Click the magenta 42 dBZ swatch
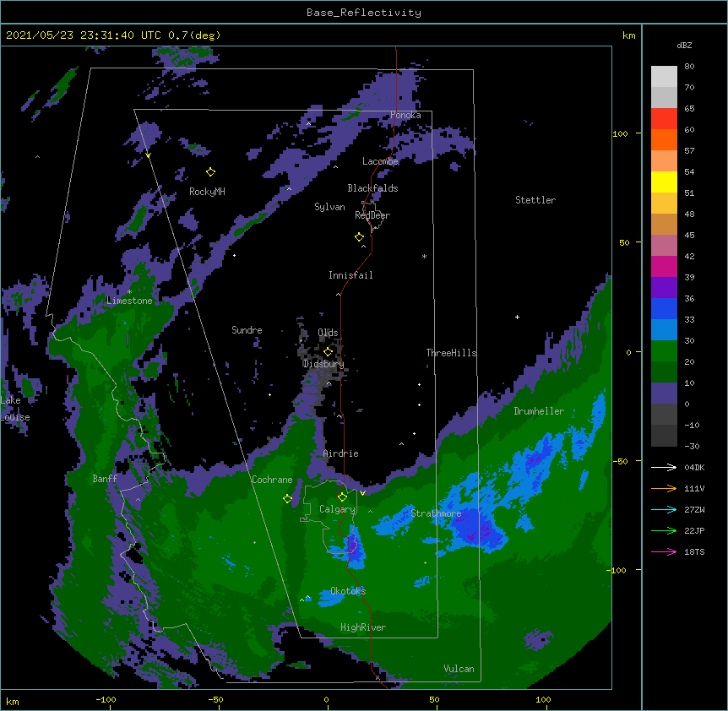The image size is (728, 711). pos(664,266)
